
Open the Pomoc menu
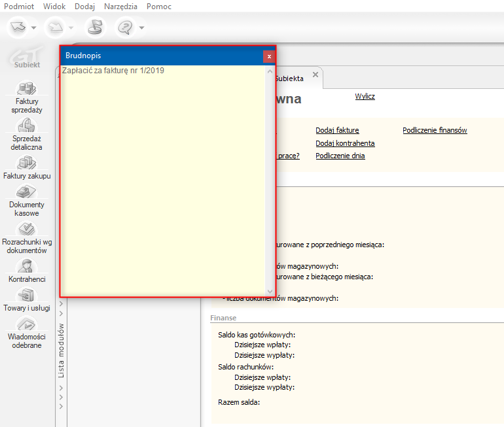pos(159,7)
